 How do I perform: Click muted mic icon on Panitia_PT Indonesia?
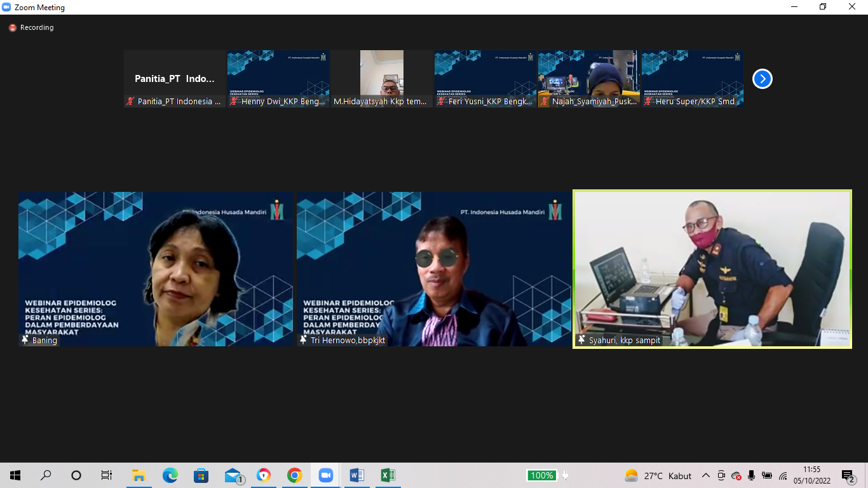point(131,102)
